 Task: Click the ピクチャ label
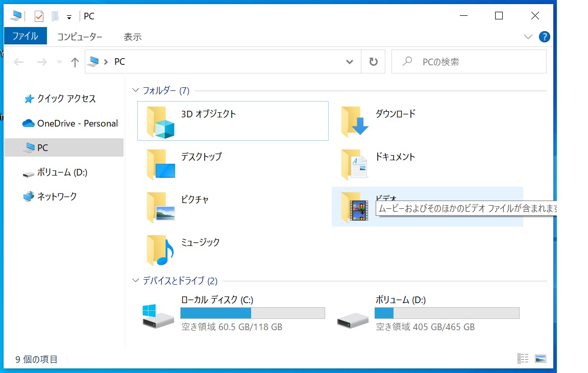[194, 200]
